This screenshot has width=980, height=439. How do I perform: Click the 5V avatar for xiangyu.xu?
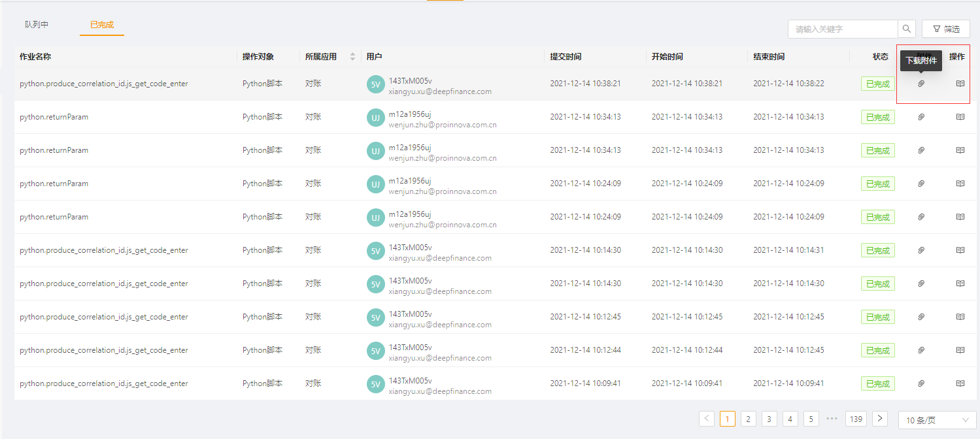(375, 84)
